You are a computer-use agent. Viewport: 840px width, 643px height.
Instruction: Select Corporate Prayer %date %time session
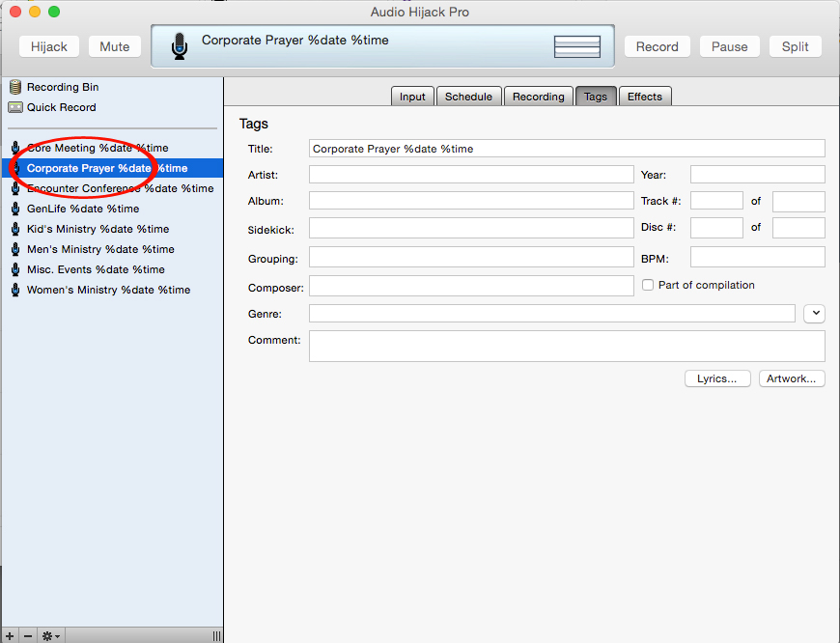tap(113, 168)
